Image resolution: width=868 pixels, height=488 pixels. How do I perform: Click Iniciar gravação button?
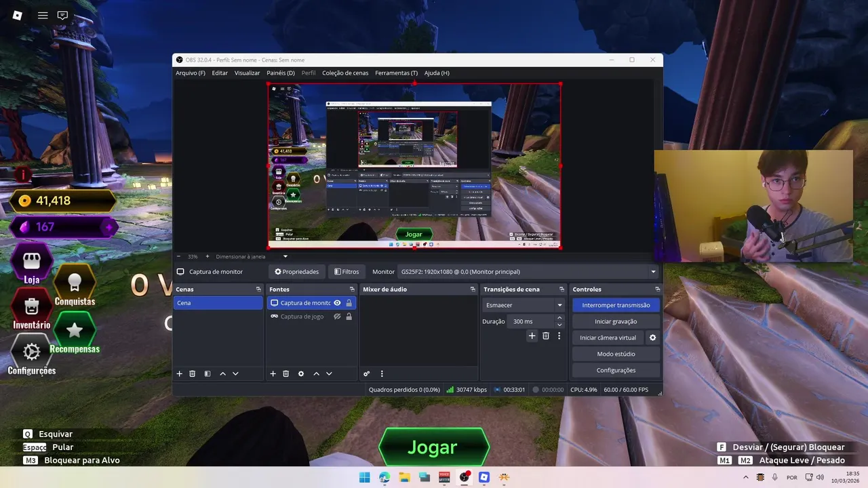(x=616, y=321)
